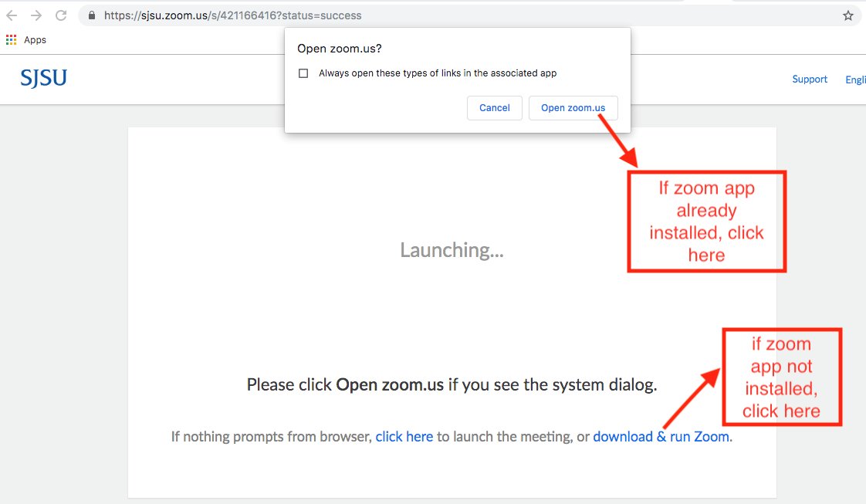Click the 'Launching...' status text
866x504 pixels.
452,250
